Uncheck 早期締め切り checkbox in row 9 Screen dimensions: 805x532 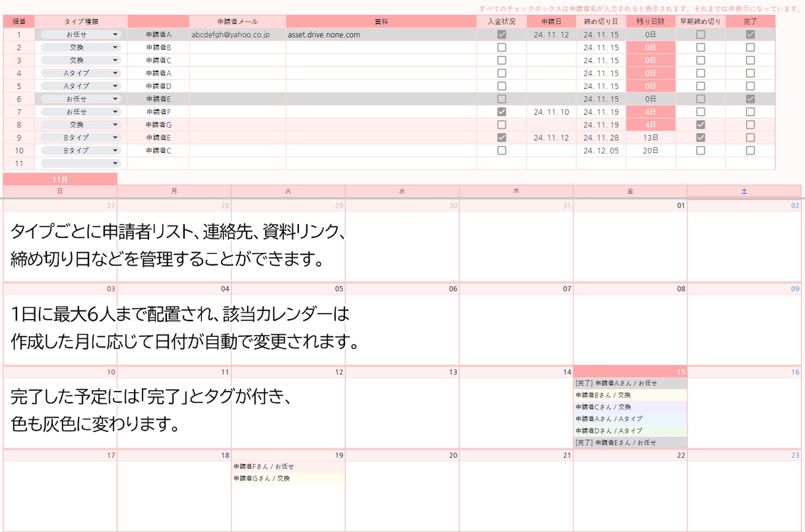click(701, 137)
